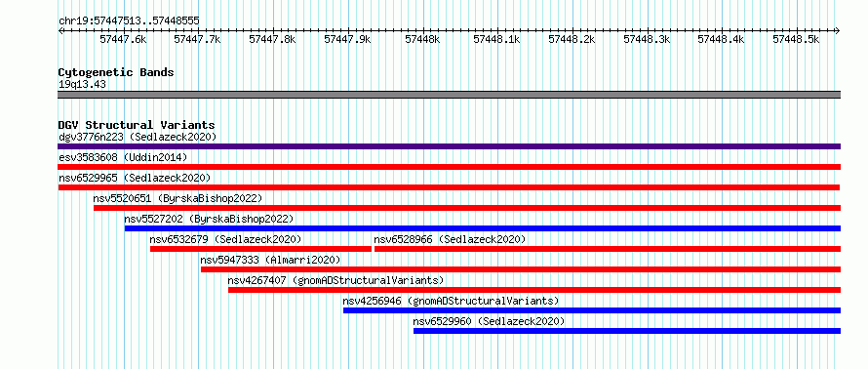The image size is (868, 369).
Task: Click the 57448.3k ruler tick label
Action: pyautogui.click(x=648, y=39)
